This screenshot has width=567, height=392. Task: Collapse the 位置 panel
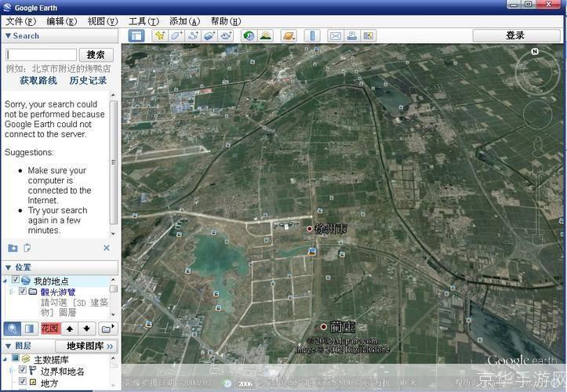pyautogui.click(x=8, y=267)
